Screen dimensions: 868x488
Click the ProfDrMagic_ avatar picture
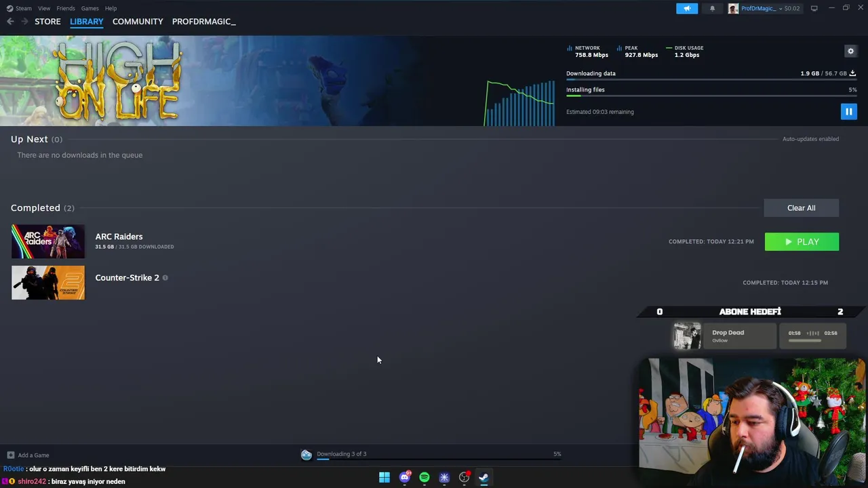(x=733, y=8)
